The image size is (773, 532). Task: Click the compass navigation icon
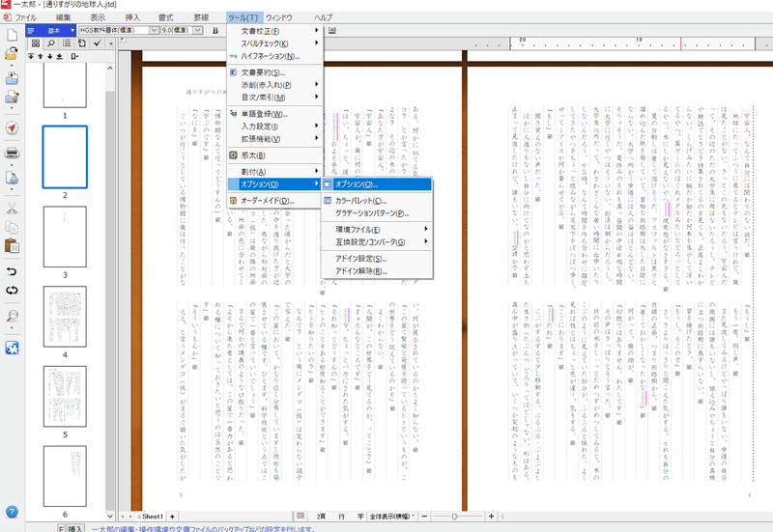(x=12, y=128)
